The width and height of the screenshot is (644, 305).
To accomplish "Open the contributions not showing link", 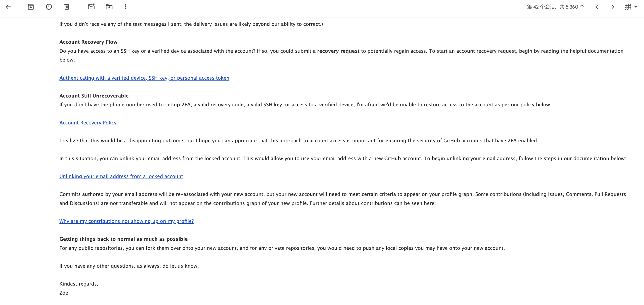I will click(x=127, y=221).
